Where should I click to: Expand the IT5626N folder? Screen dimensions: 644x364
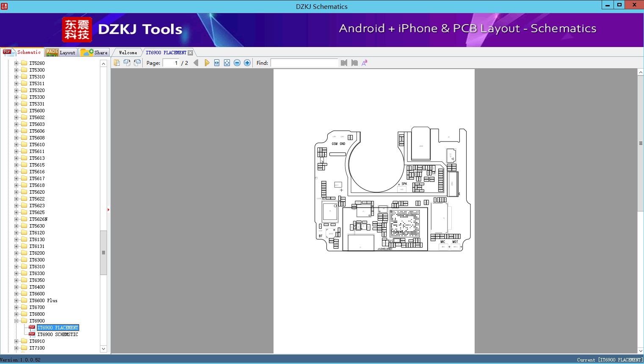(x=17, y=219)
